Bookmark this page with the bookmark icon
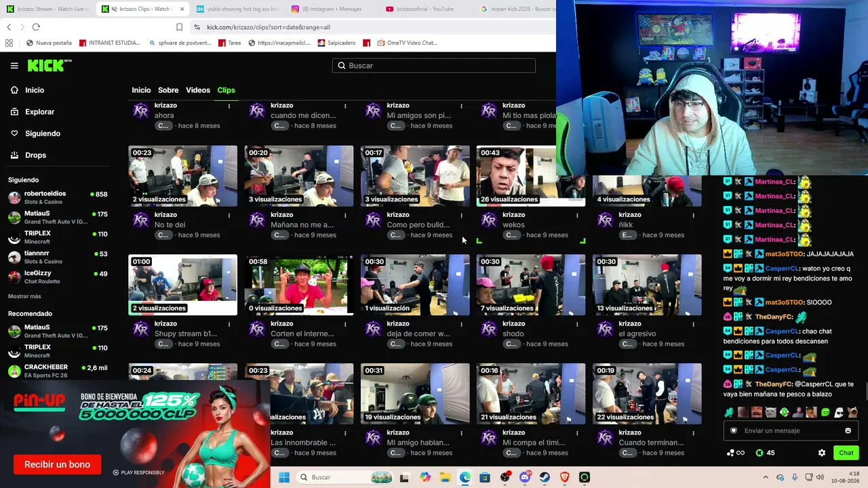The image size is (868, 488). [x=180, y=27]
